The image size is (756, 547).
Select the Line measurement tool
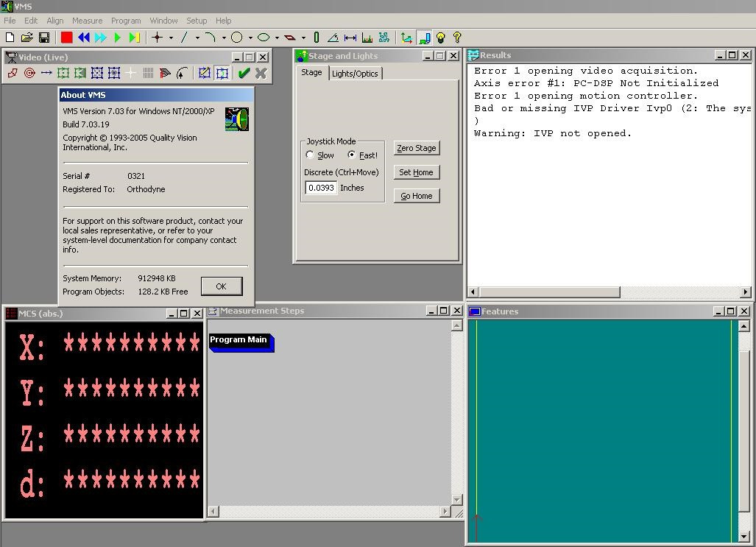pos(184,38)
